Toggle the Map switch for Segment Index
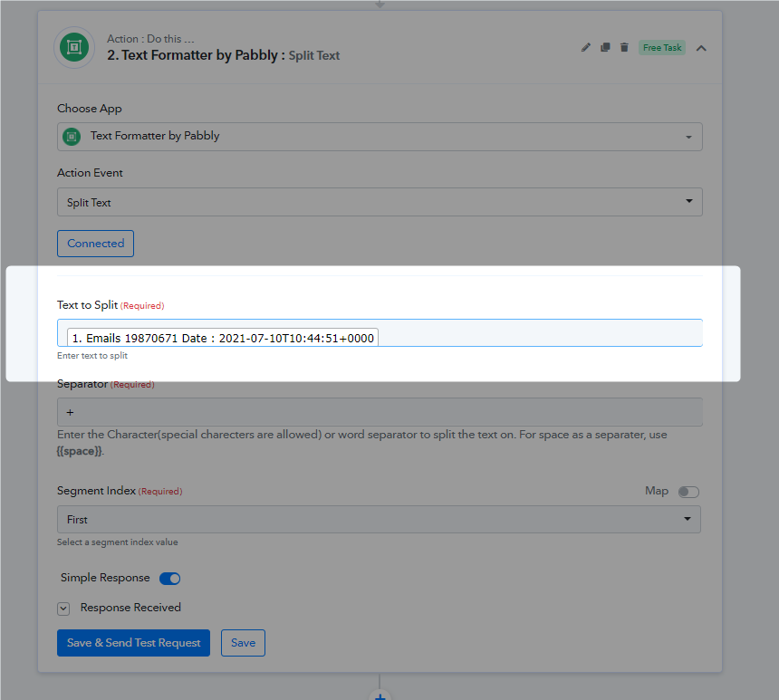 [x=688, y=492]
